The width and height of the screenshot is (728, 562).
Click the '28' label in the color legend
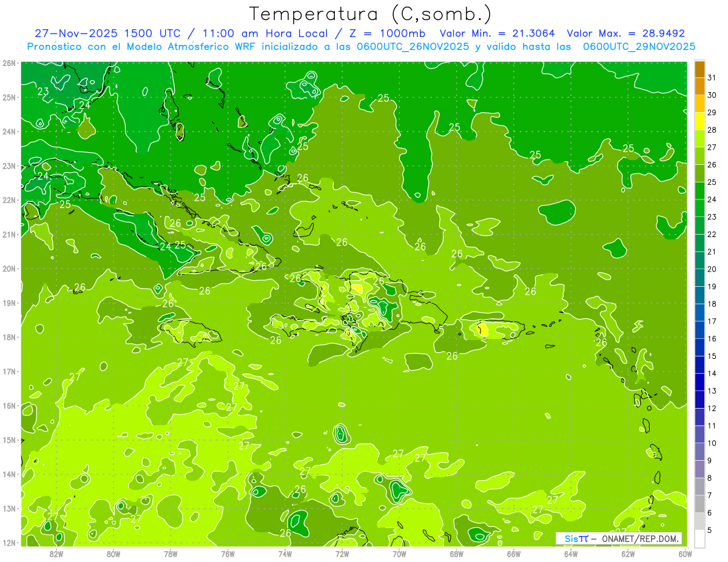712,130
